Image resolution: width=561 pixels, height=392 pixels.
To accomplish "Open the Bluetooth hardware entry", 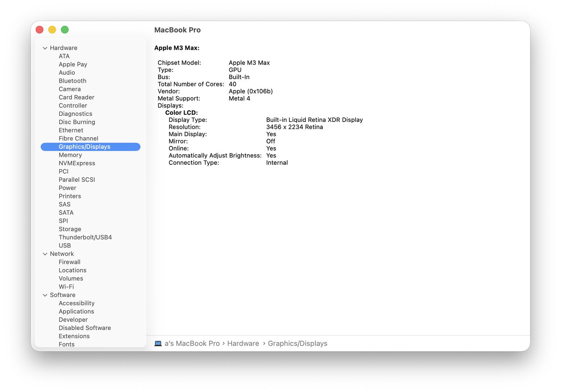I will (x=72, y=81).
